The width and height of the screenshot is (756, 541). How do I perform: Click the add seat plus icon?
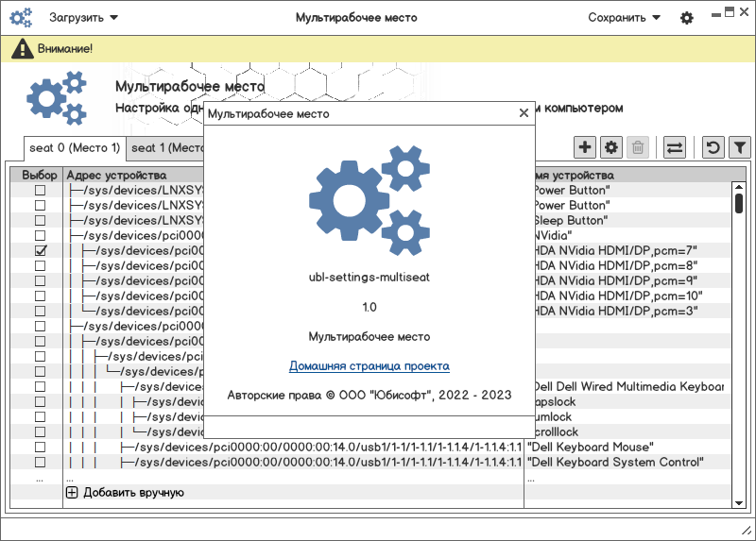(x=585, y=147)
